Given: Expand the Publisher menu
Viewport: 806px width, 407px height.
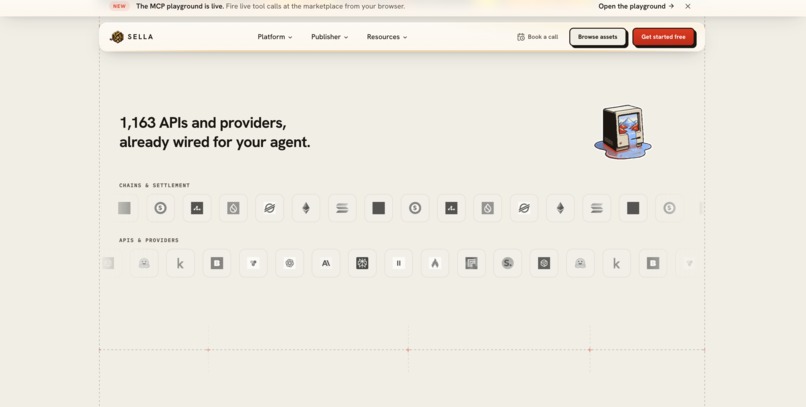Looking at the screenshot, I should (x=329, y=37).
